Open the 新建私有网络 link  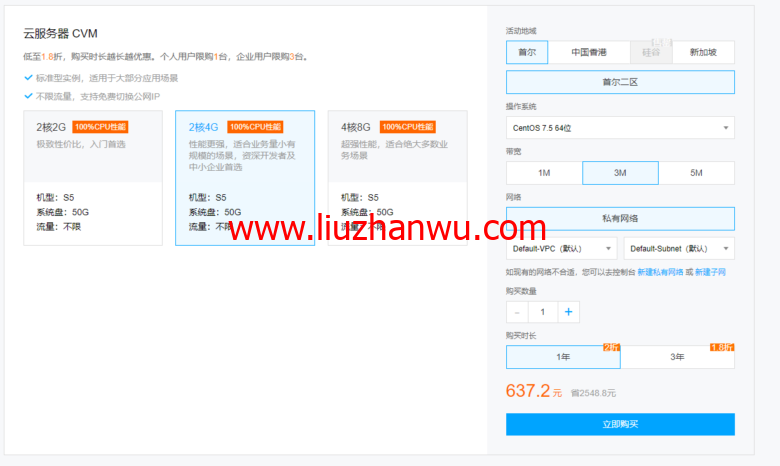pyautogui.click(x=660, y=272)
